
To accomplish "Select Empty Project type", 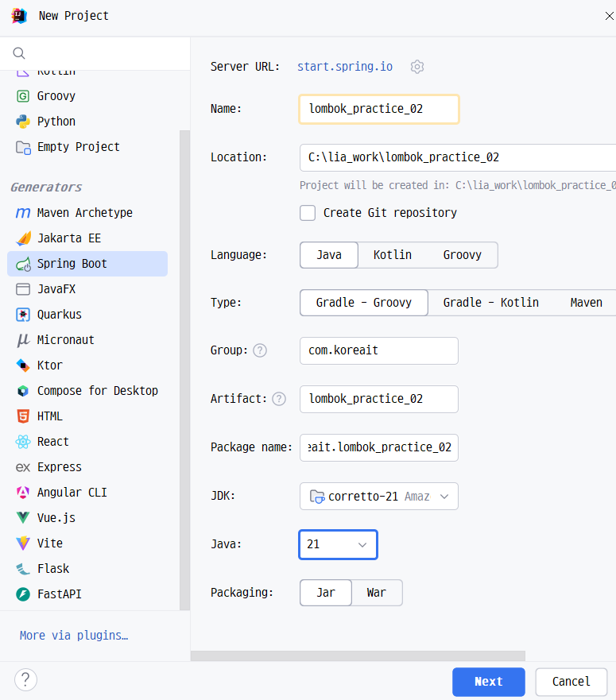I will [x=87, y=147].
